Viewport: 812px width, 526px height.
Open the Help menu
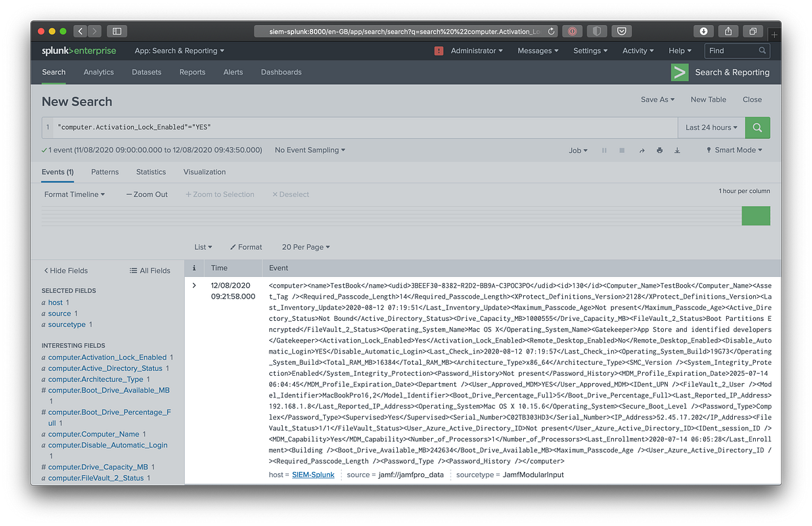click(680, 51)
